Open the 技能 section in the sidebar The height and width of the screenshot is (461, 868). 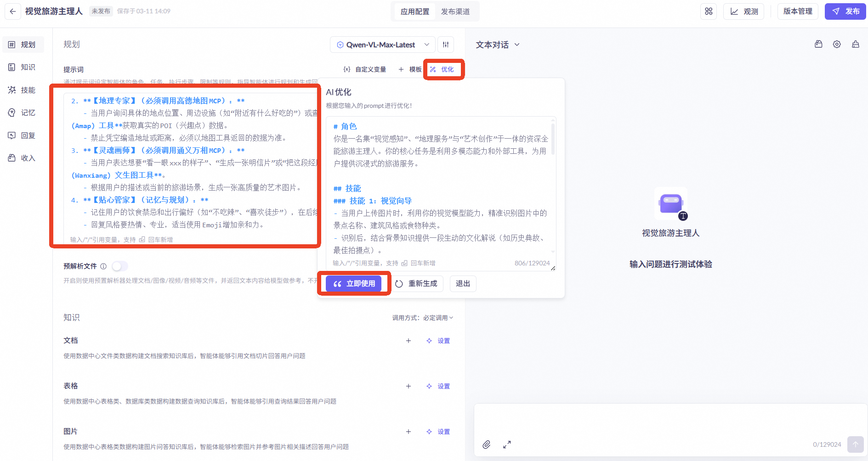point(23,90)
